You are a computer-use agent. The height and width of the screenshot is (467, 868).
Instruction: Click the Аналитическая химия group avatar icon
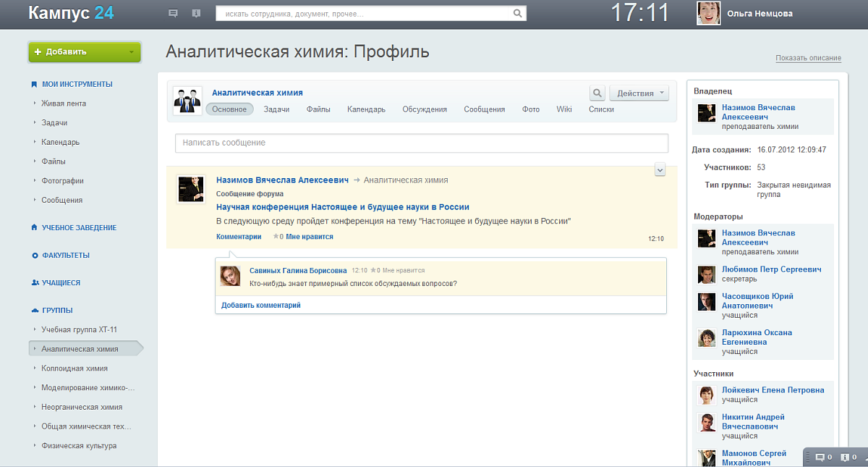(187, 101)
